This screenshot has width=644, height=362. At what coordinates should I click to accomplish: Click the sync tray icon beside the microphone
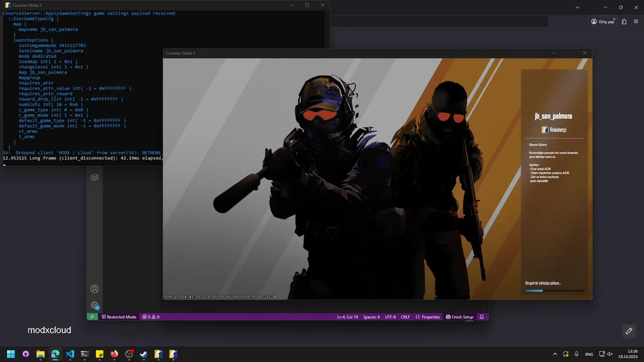point(566,354)
